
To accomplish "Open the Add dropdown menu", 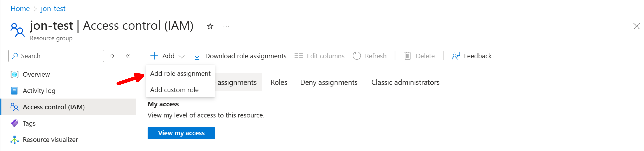I will tap(167, 56).
